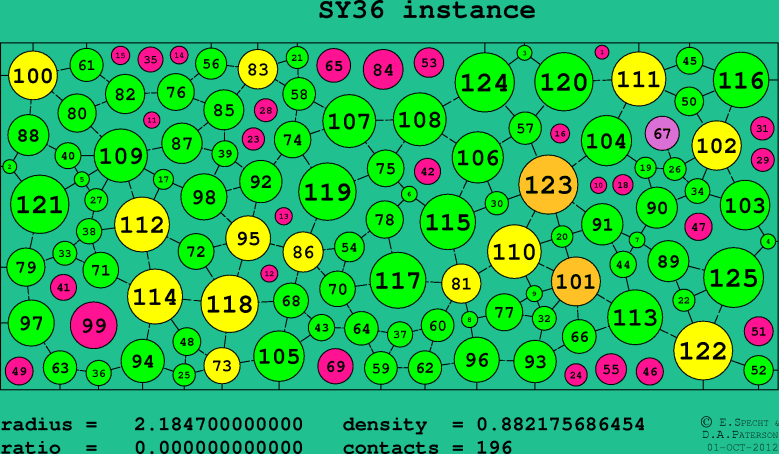Click the green circle labeled 103
This screenshot has width=779, height=454.
(x=745, y=205)
